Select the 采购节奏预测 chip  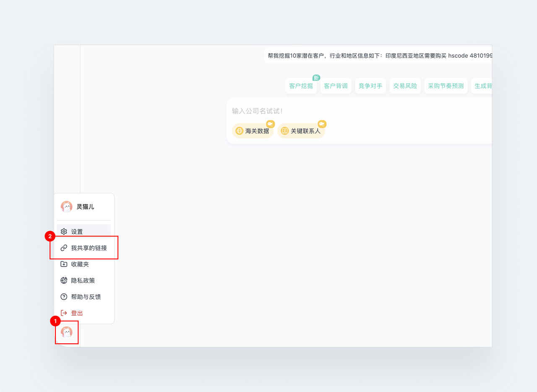point(446,86)
